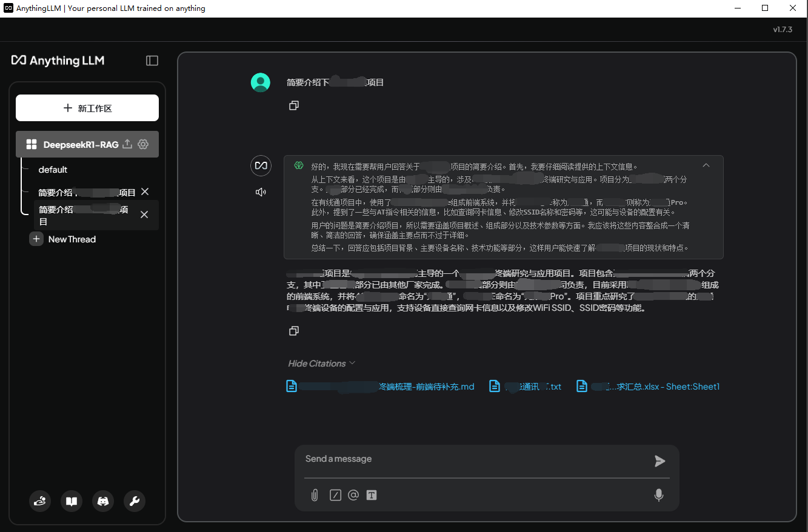Collapse the thought process chevron
Viewport: 808px width, 532px height.
pos(706,165)
